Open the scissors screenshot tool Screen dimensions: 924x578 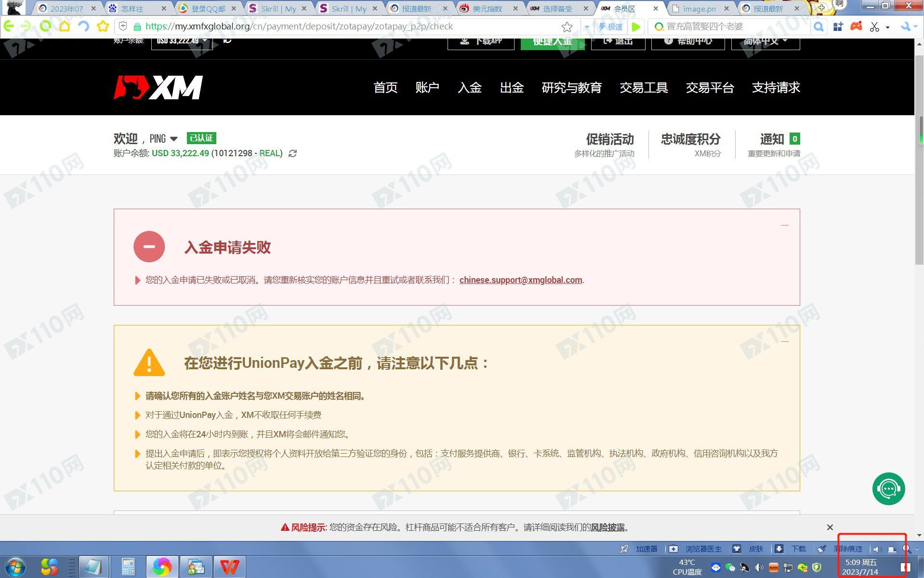[875, 27]
